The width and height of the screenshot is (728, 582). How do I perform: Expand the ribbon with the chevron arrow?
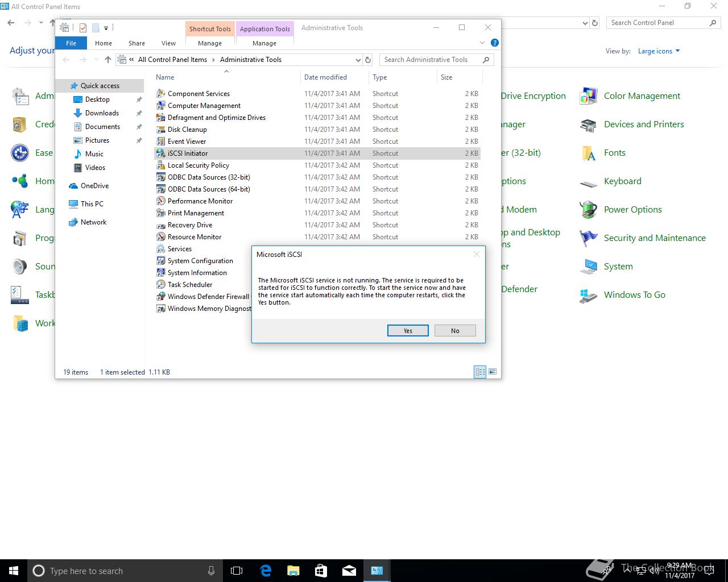pos(482,43)
